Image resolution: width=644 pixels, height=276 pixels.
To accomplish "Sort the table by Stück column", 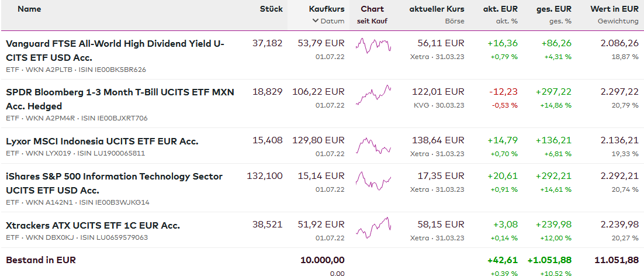I will 271,9.
